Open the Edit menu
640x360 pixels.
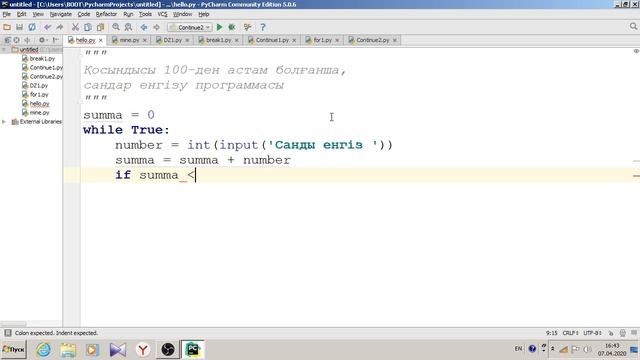tap(21, 14)
